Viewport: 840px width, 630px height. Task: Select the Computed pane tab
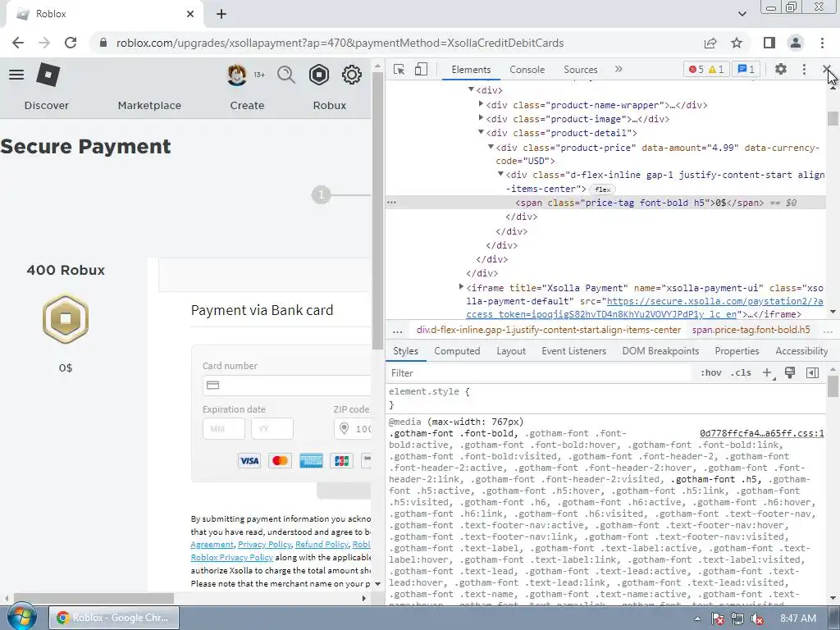(x=457, y=351)
